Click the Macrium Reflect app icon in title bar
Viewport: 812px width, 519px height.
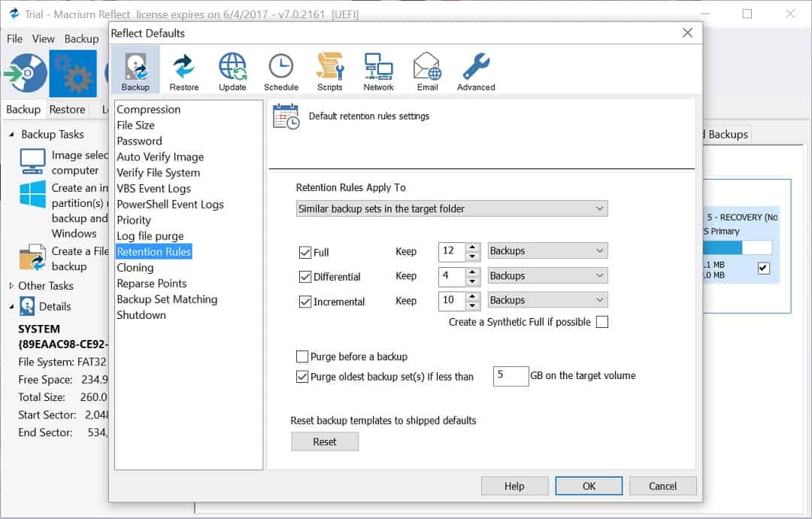14,14
